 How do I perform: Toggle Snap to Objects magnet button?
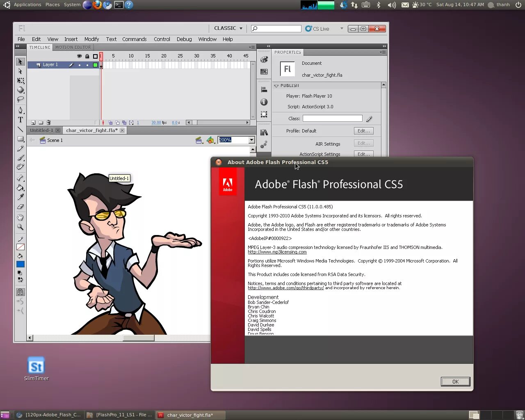click(20, 292)
